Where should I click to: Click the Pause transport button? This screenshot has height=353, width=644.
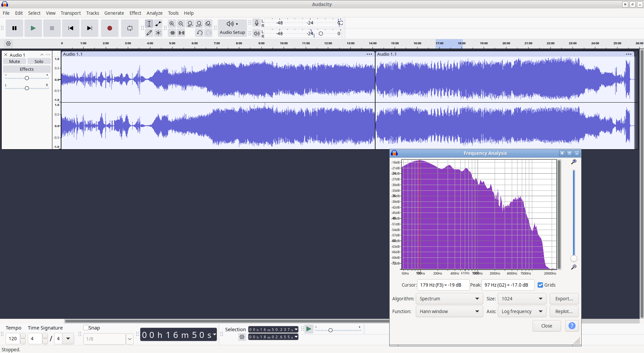[14, 28]
